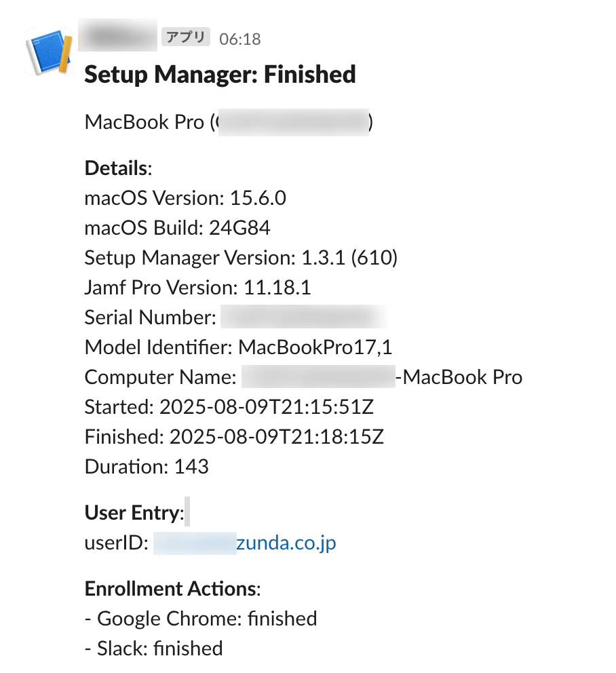Image resolution: width=616 pixels, height=673 pixels.
Task: Click the Setup Manager app avatar icon
Action: point(49,52)
